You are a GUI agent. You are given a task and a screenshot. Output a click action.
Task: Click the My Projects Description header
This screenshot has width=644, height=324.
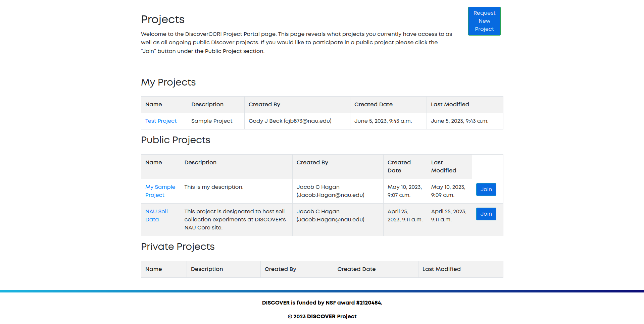click(216, 105)
